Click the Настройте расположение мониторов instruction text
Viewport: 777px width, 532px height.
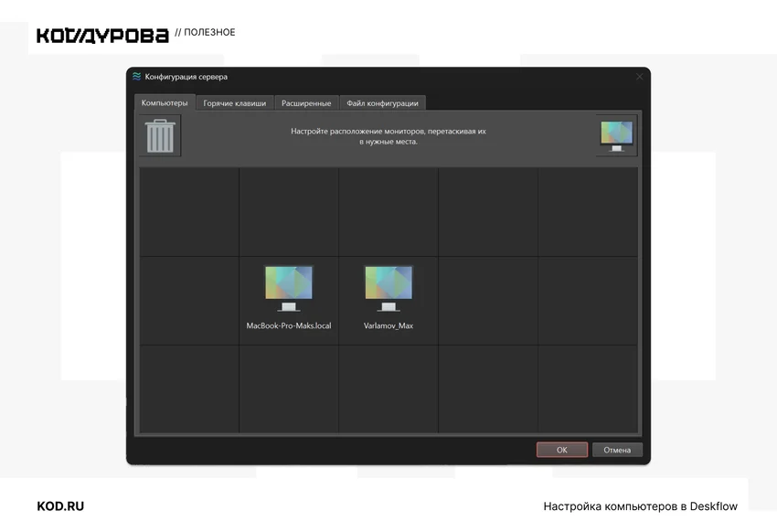click(x=388, y=136)
